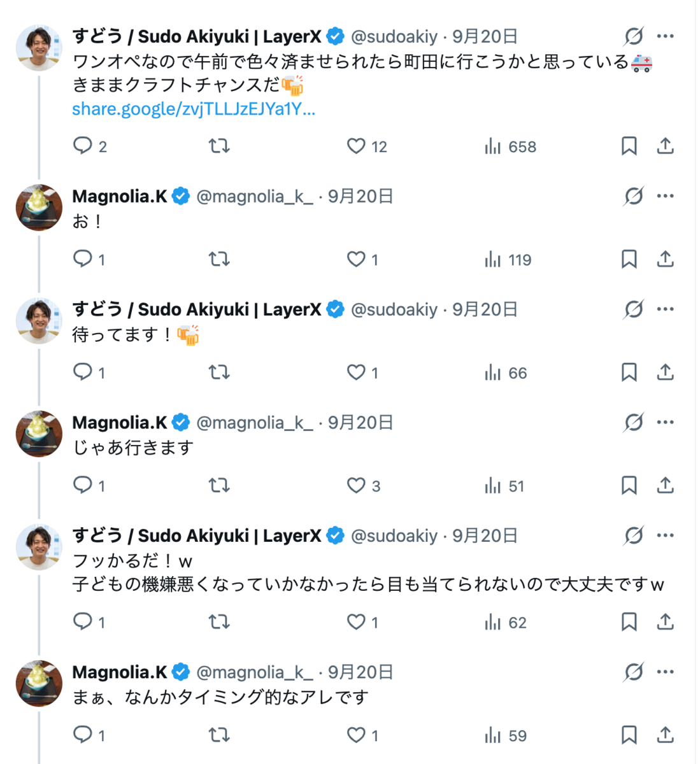Open more options on まぁ、なんかタイミング tweet
The height and width of the screenshot is (764, 700).
[665, 672]
